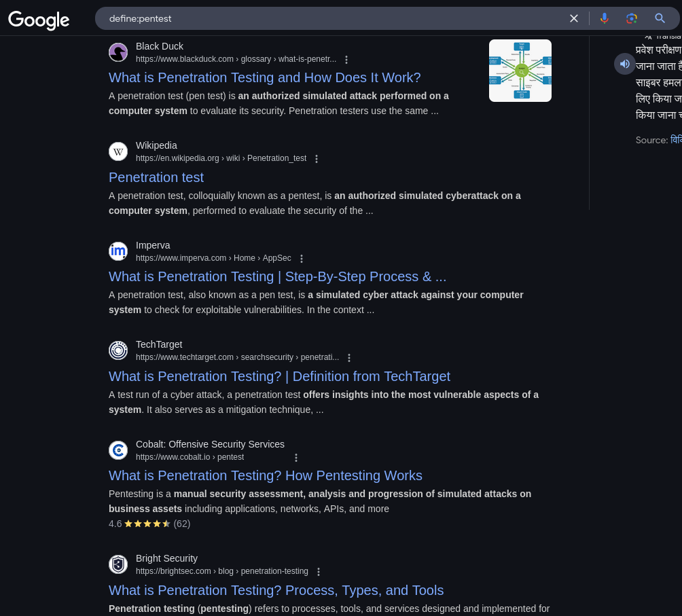Start voice search with the microphone
This screenshot has height=616, width=682.
click(x=604, y=18)
